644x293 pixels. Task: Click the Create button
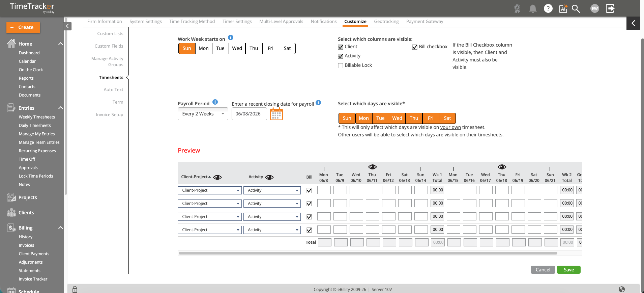pos(23,27)
